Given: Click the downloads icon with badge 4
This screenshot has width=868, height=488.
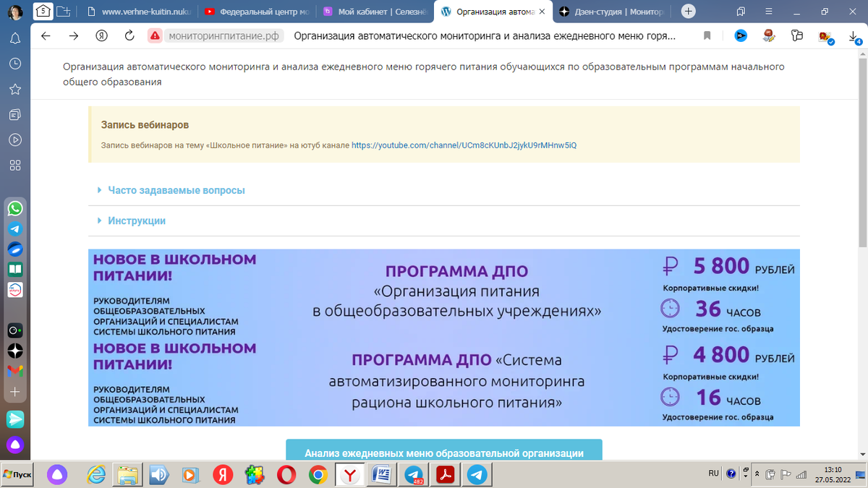Looking at the screenshot, I should (854, 36).
